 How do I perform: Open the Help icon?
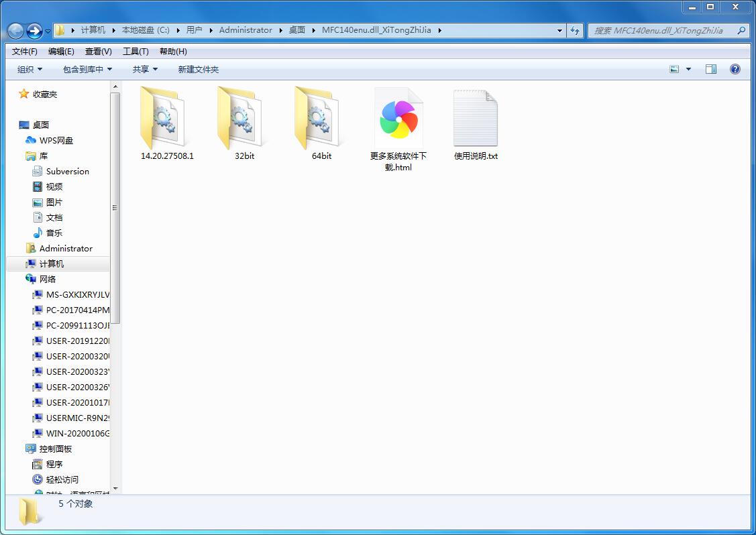(735, 70)
